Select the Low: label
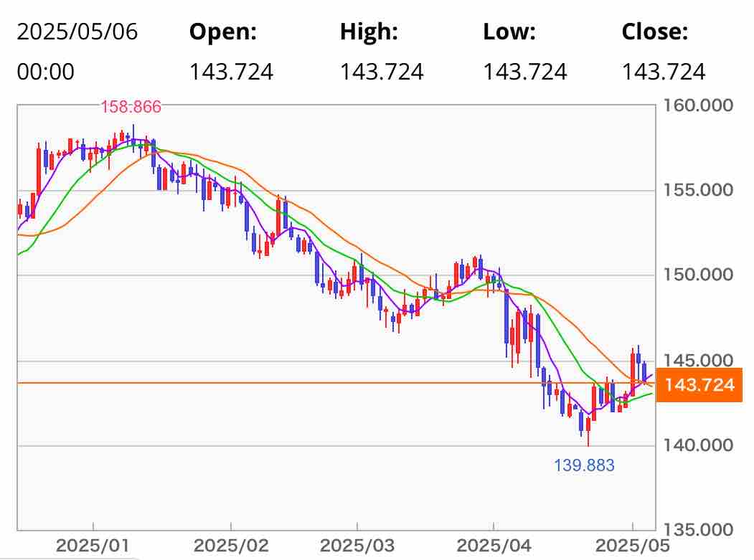This screenshot has width=754, height=560. pyautogui.click(x=509, y=32)
